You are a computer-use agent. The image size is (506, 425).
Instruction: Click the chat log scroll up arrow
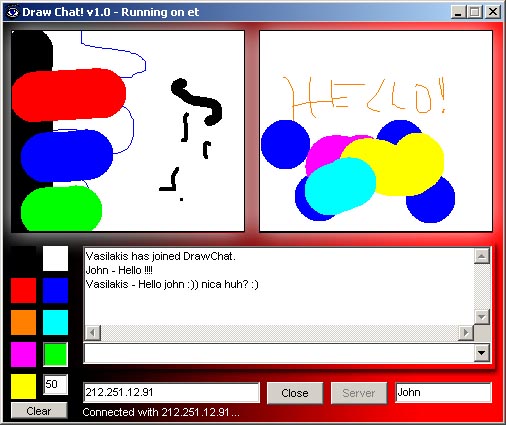coord(482,256)
